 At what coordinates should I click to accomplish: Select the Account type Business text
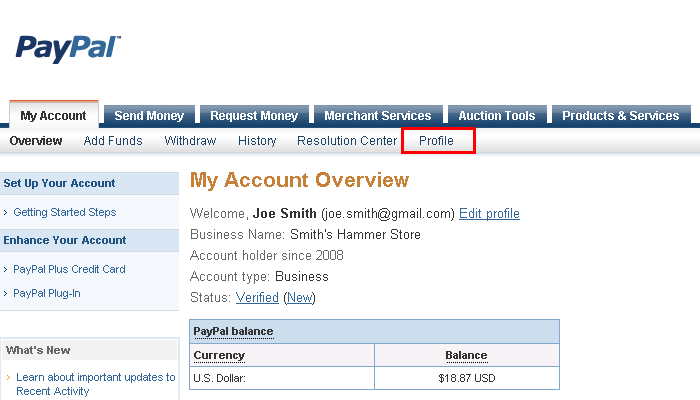tap(259, 276)
